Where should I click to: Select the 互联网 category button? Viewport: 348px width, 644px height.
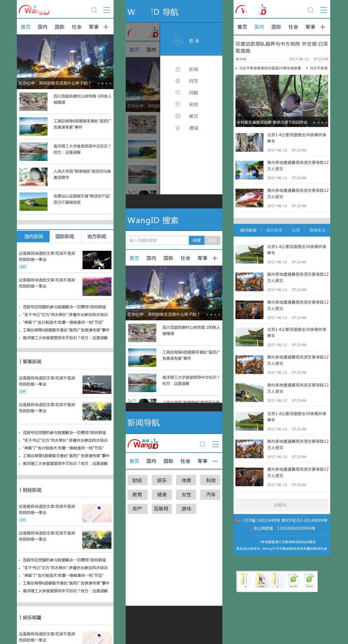tap(161, 509)
